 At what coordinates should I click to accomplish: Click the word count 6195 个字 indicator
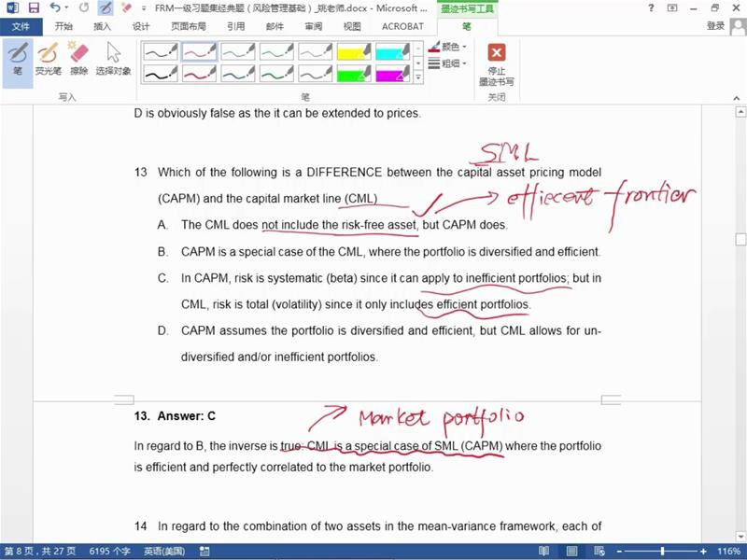(x=109, y=552)
